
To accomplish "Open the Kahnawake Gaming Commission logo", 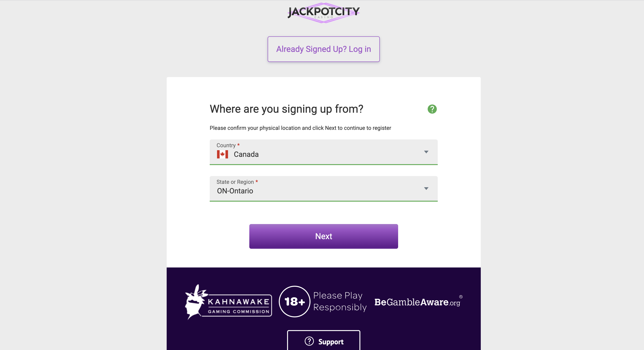I will click(228, 302).
